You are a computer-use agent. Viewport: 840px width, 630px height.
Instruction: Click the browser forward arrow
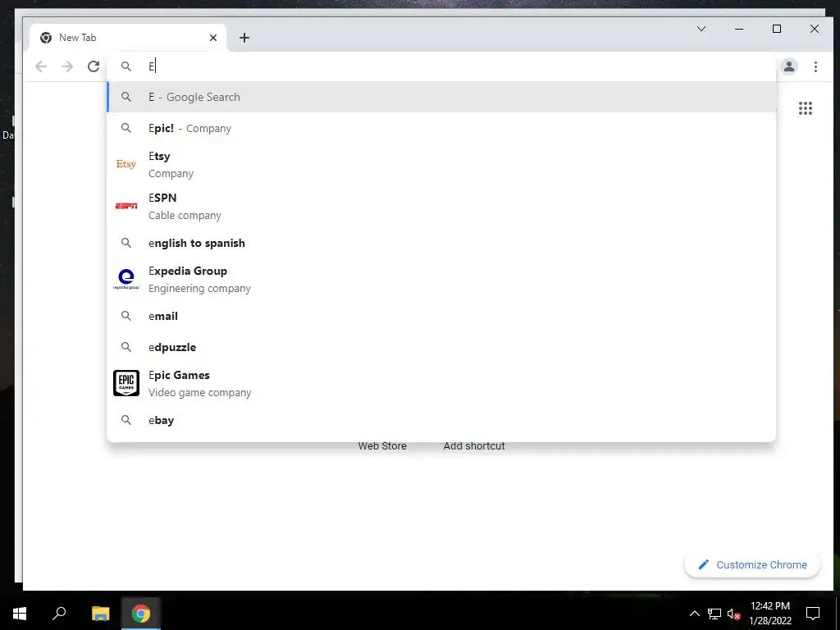click(67, 66)
